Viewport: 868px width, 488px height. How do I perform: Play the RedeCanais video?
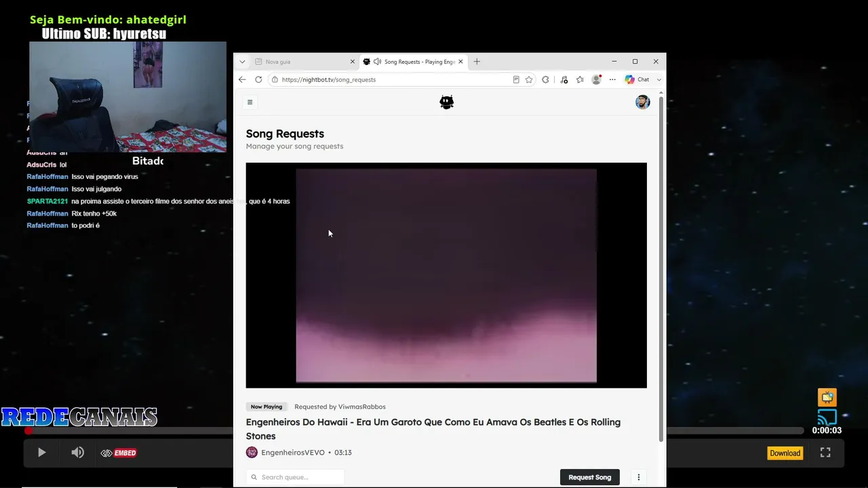click(41, 453)
